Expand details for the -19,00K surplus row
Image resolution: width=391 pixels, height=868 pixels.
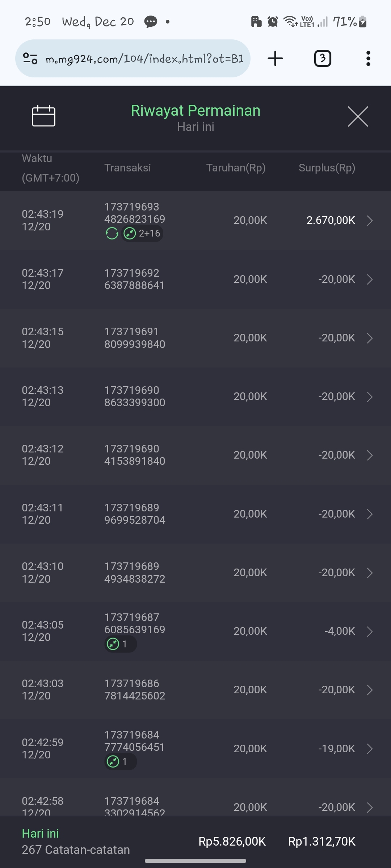(370, 749)
